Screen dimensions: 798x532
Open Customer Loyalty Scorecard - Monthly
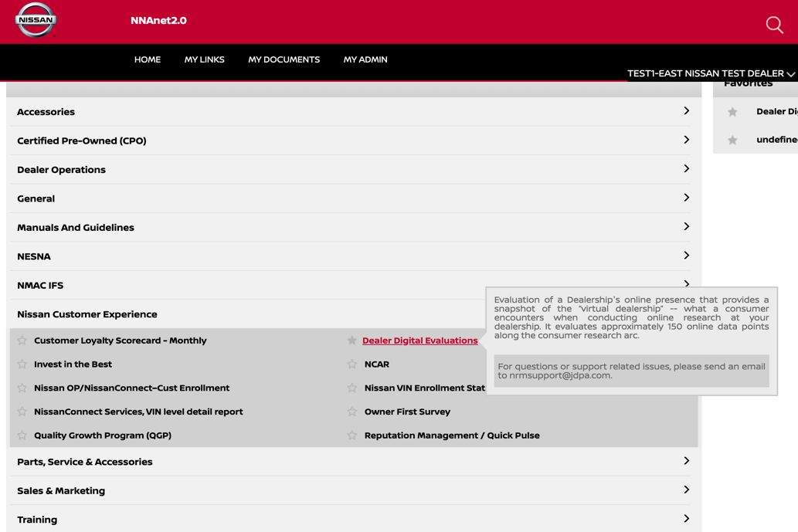(120, 341)
